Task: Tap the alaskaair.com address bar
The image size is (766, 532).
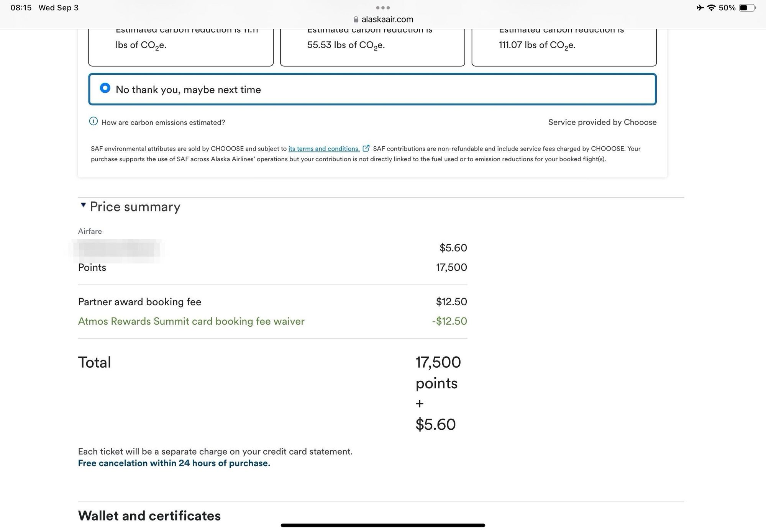Action: (387, 20)
